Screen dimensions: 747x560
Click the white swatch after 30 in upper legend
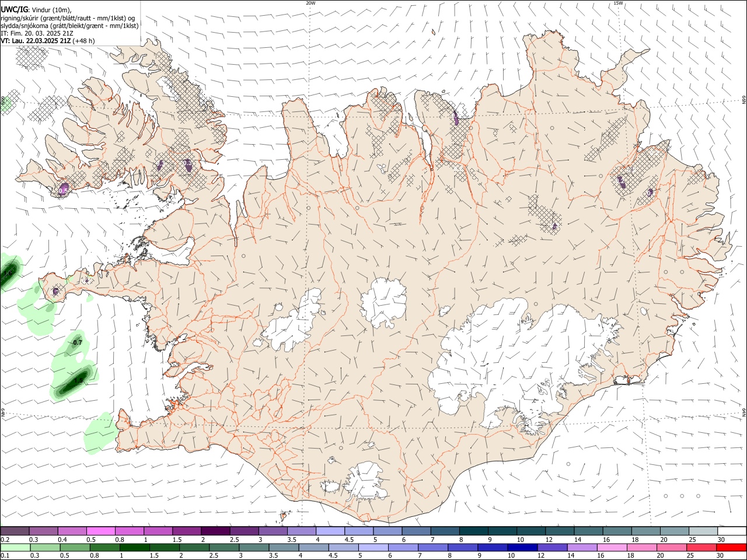pos(731,531)
